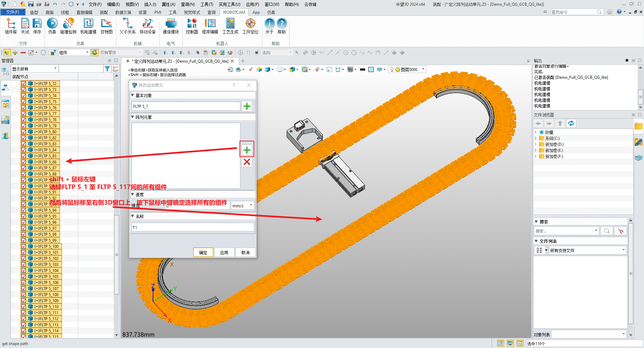Image resolution: width=644 pixels, height=348 pixels.
Task: Click the 取消 cancel button
Action: [245, 253]
